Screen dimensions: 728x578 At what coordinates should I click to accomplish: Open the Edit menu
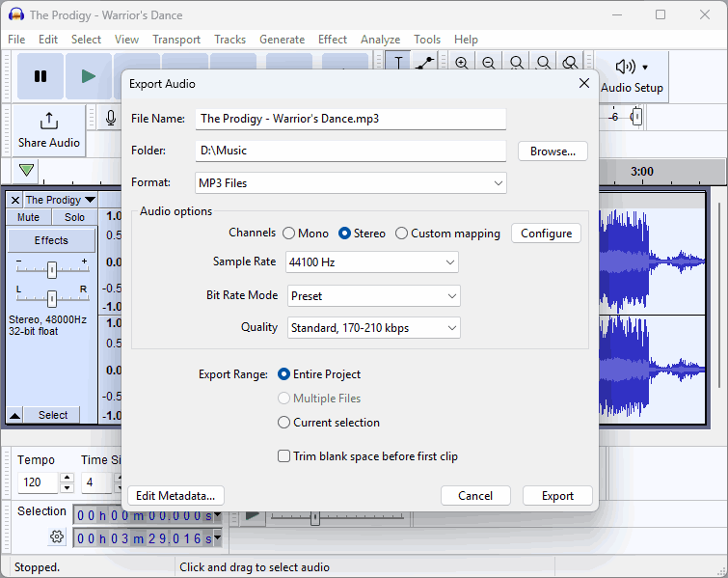coord(48,40)
